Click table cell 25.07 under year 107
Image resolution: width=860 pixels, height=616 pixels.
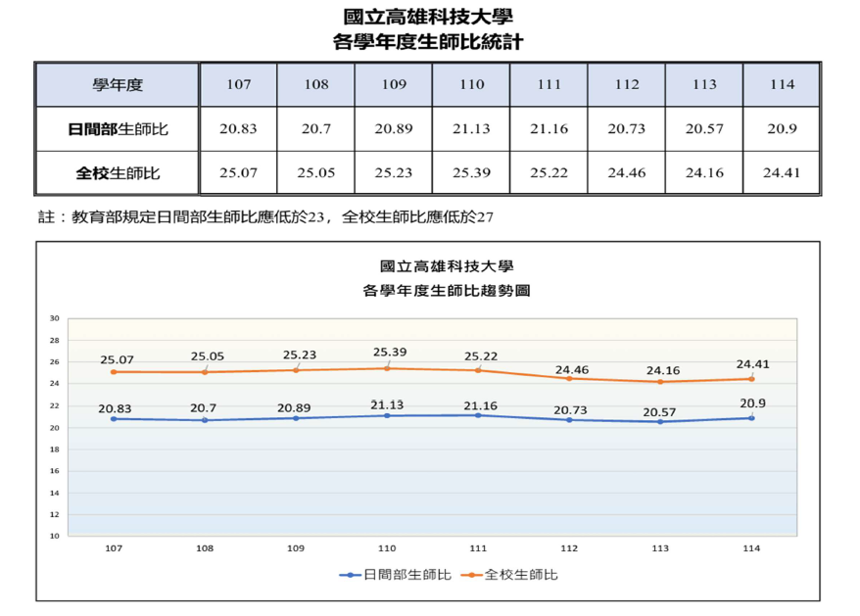click(239, 173)
